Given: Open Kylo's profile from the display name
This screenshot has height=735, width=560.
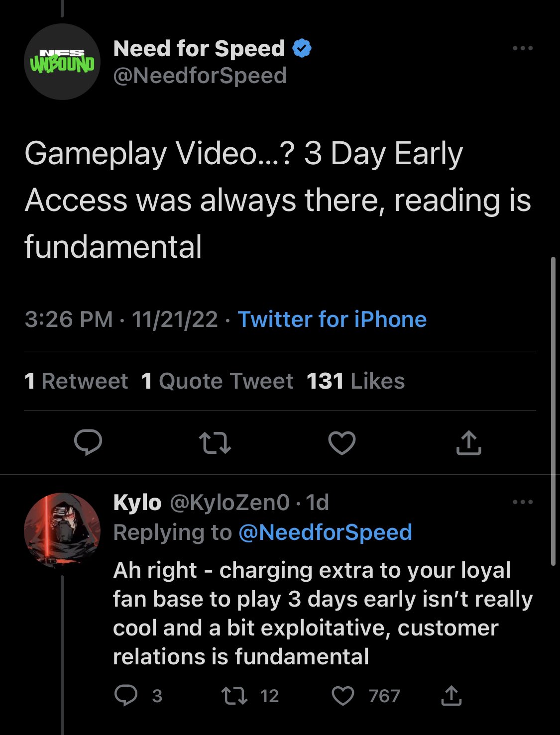Looking at the screenshot, I should click(x=137, y=503).
